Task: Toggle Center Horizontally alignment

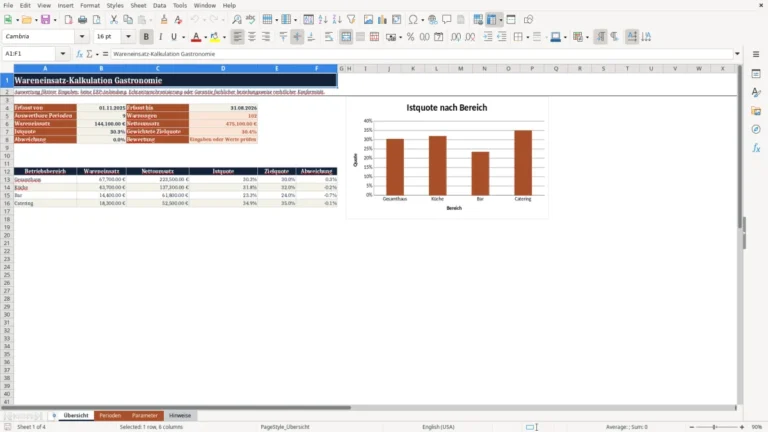Action: (x=252, y=37)
